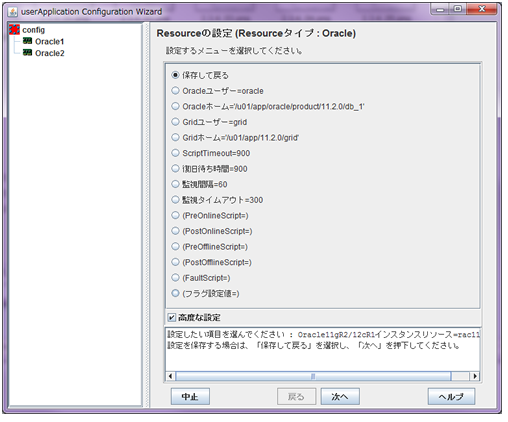
Task: Click the heading Resourceの設定 (Resourceタイプ : Oracle)
Action: tap(256, 33)
